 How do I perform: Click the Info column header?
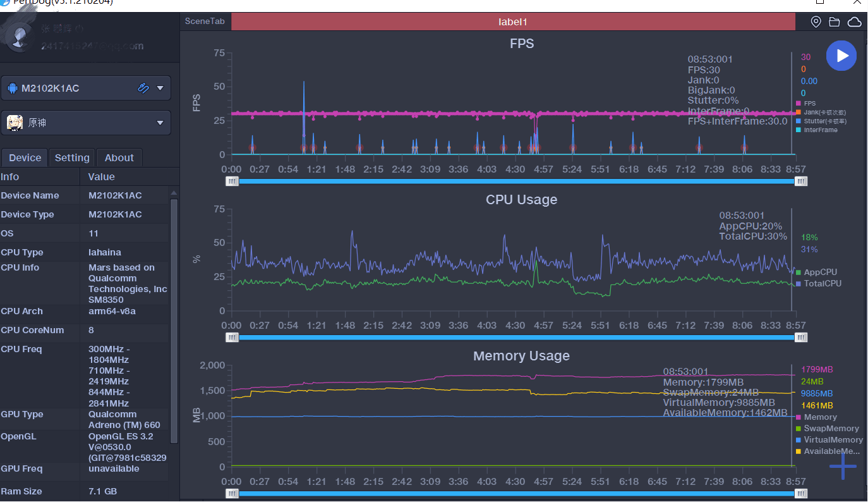(10, 176)
